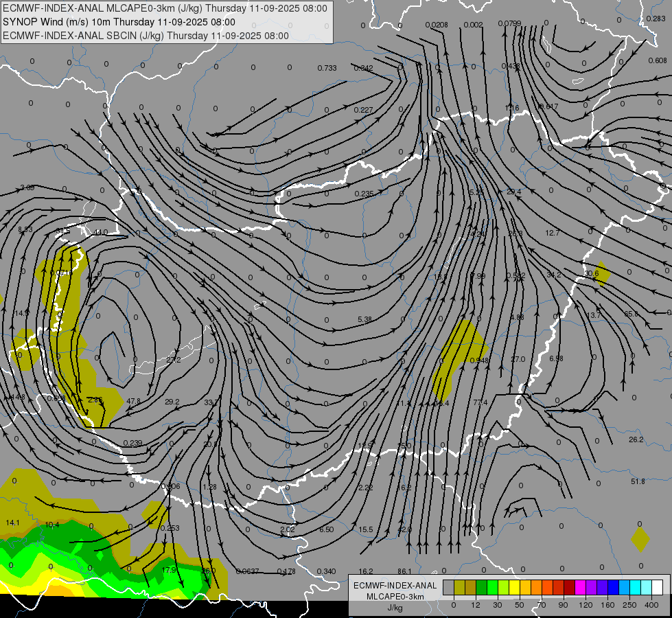Click the map value 12.7
The height and width of the screenshot is (618, 672).
[x=553, y=233]
